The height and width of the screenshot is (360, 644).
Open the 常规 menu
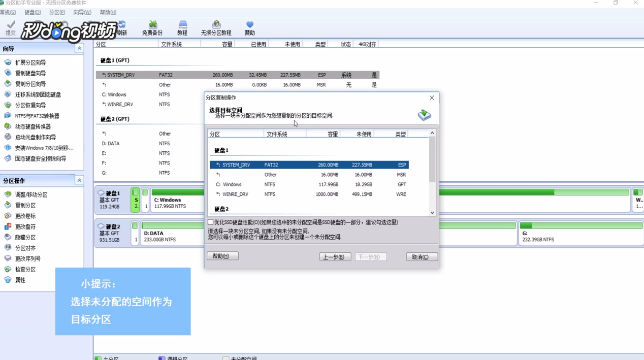click(8, 12)
